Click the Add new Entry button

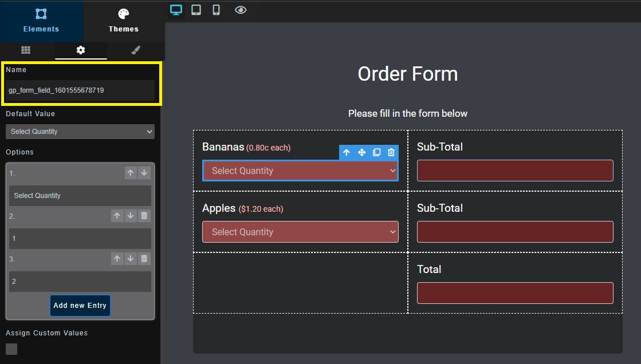coord(80,306)
